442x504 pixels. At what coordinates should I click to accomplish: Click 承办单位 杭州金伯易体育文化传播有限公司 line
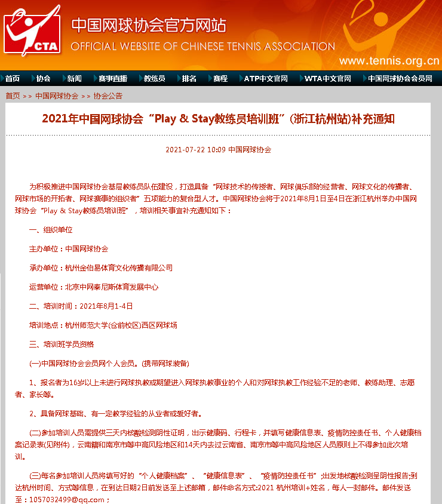(101, 268)
